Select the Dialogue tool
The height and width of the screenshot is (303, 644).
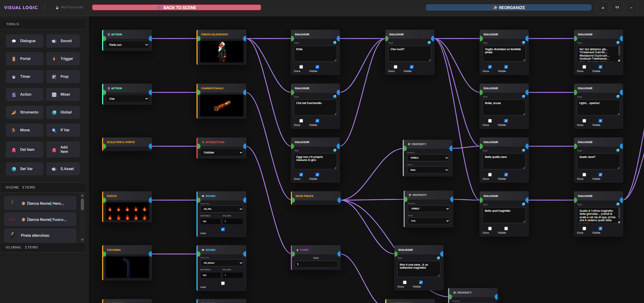pyautogui.click(x=25, y=41)
